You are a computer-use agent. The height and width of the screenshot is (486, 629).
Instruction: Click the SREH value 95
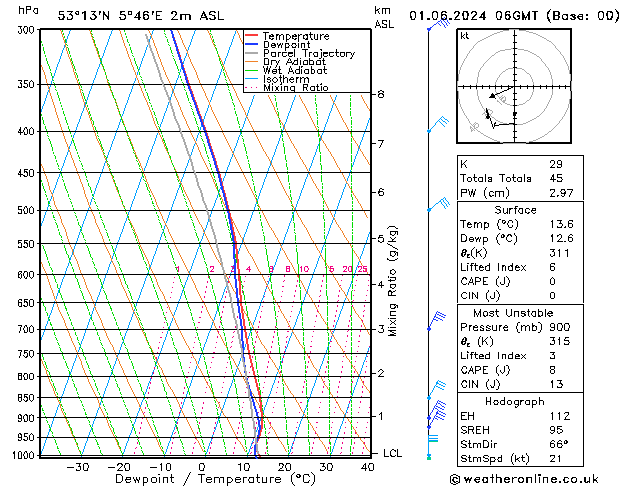tap(556, 430)
